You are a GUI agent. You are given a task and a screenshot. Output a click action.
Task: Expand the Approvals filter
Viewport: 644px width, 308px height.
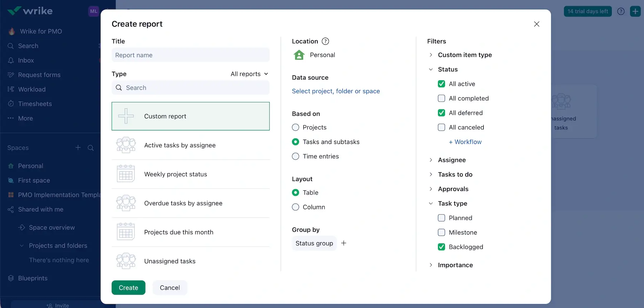(431, 189)
